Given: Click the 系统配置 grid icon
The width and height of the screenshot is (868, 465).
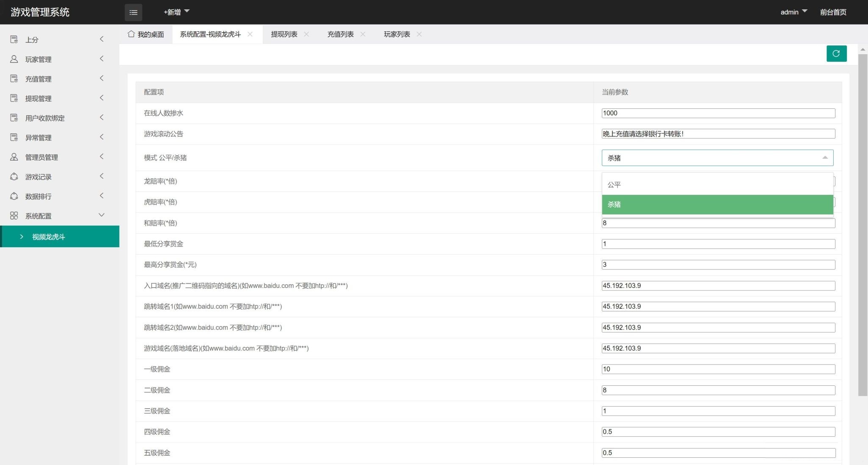Looking at the screenshot, I should click(14, 216).
